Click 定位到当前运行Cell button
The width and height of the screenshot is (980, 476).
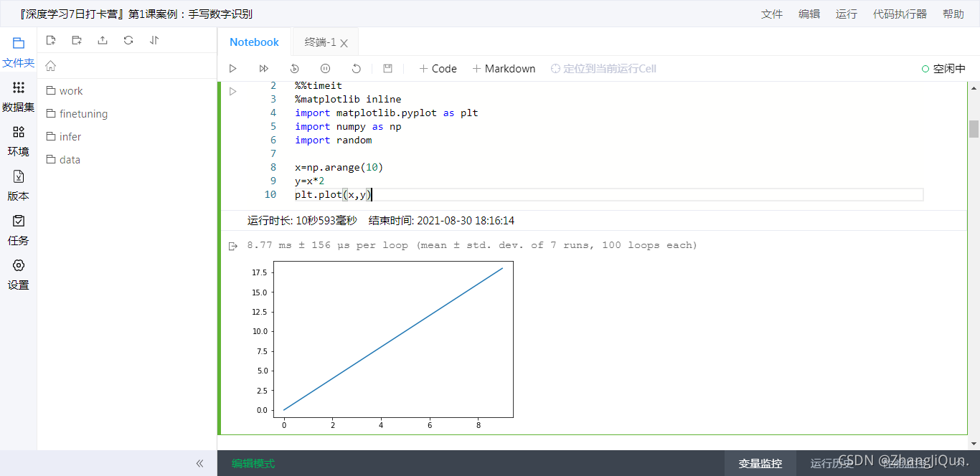coord(603,69)
